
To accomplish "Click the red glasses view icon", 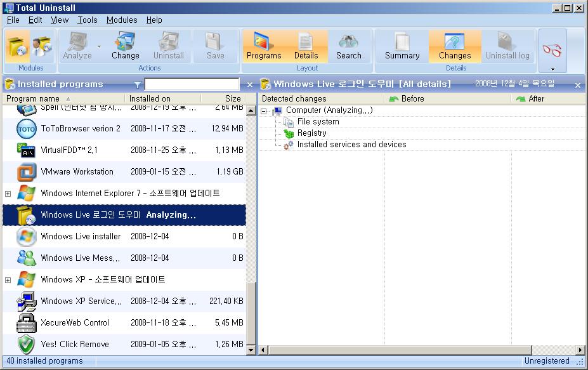I will click(x=552, y=50).
